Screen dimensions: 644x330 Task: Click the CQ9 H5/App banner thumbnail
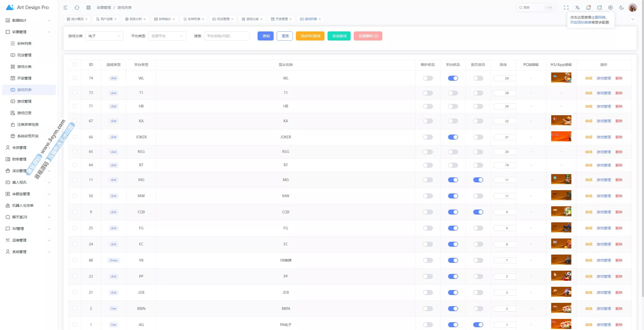[x=561, y=212]
